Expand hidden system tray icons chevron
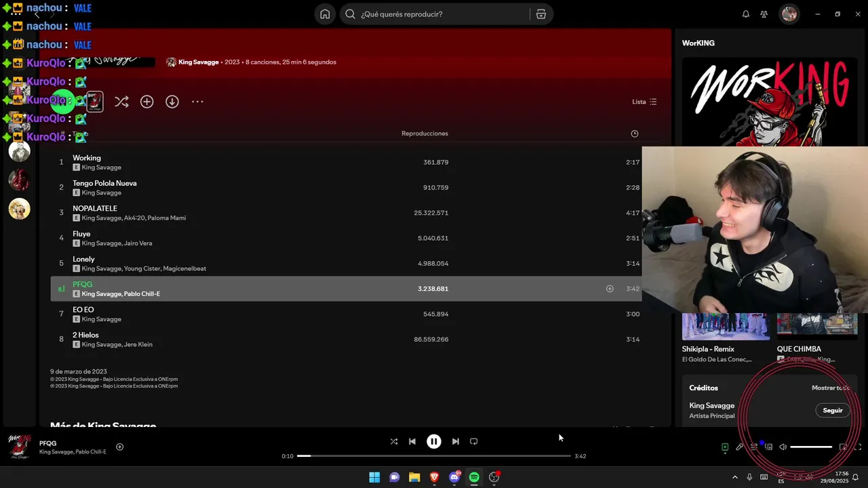This screenshot has width=868, height=488. tap(734, 477)
